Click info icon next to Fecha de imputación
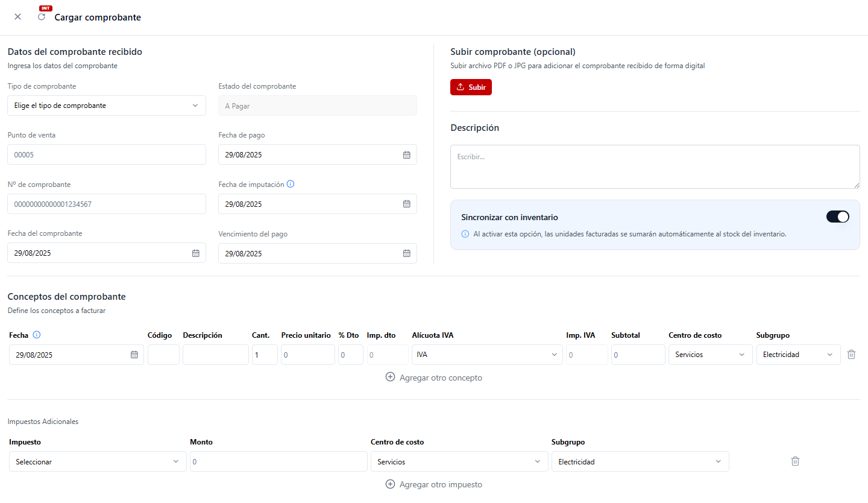 pyautogui.click(x=291, y=185)
